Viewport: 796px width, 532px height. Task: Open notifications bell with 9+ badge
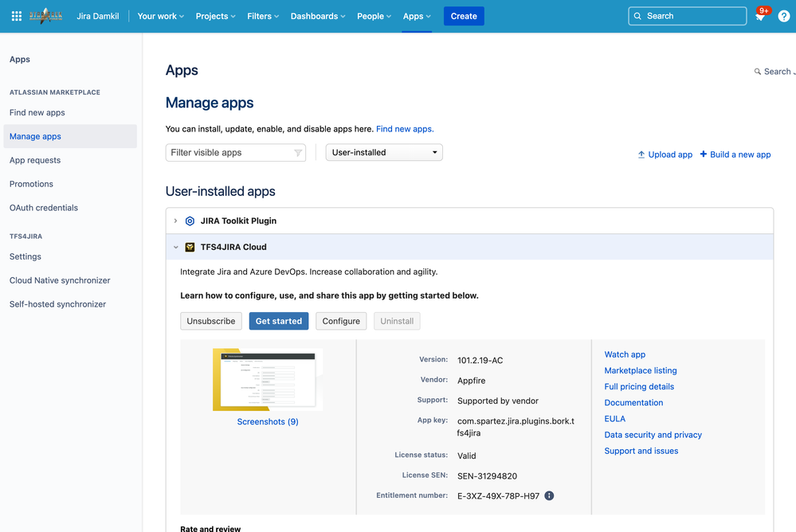[760, 16]
